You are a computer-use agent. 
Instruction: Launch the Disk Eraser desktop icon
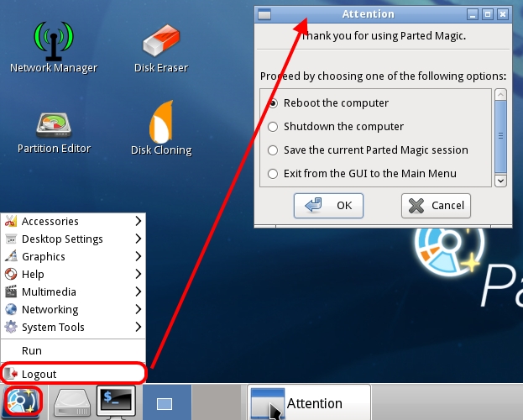pos(161,48)
